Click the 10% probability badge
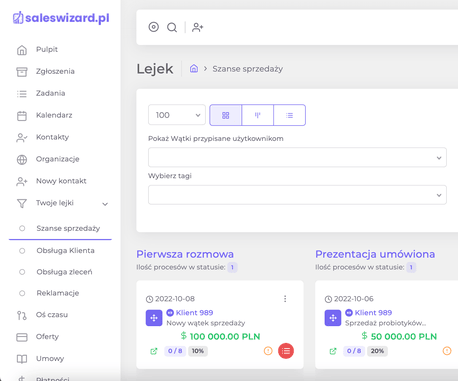Image resolution: width=458 pixels, height=381 pixels. click(x=198, y=351)
